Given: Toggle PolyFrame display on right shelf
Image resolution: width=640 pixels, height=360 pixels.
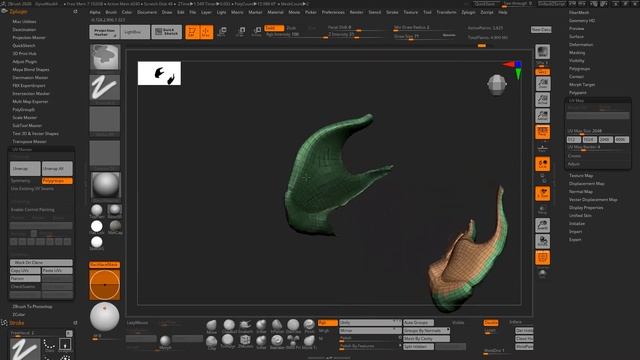Looking at the screenshot, I should tap(542, 257).
